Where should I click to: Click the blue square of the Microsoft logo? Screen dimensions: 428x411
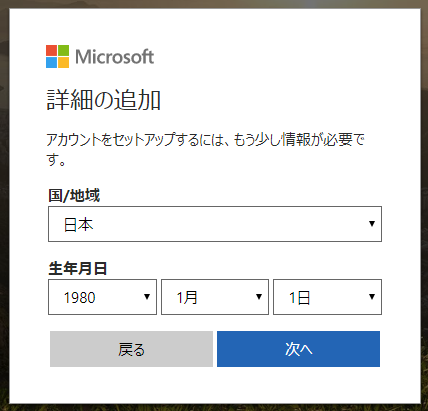[x=51, y=63]
